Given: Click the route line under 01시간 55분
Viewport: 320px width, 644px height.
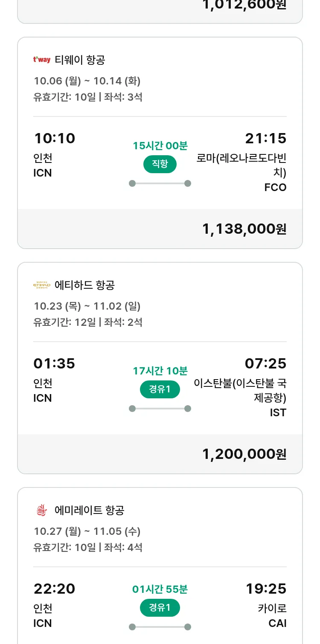Looking at the screenshot, I should [x=160, y=627].
